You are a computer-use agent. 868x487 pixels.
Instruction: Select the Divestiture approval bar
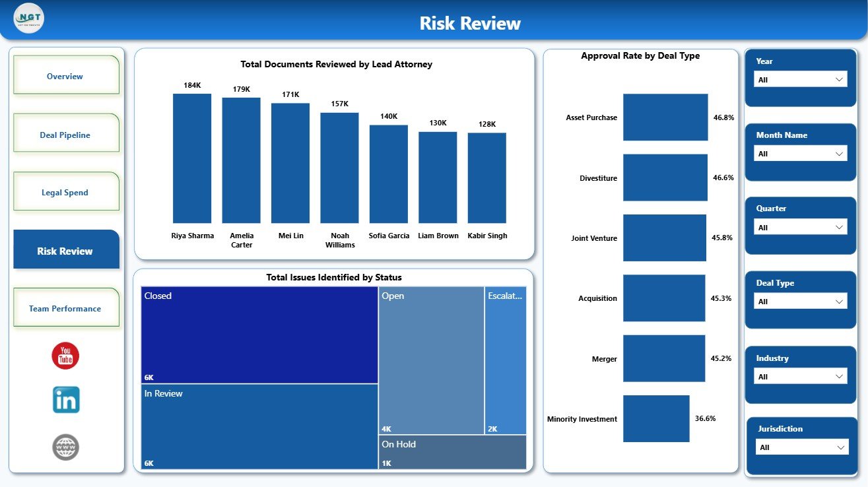pos(665,178)
